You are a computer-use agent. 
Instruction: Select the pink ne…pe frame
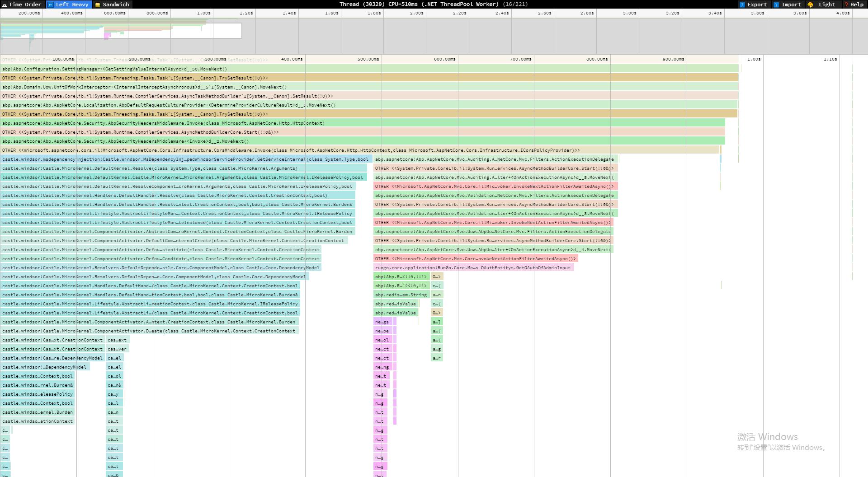point(382,331)
